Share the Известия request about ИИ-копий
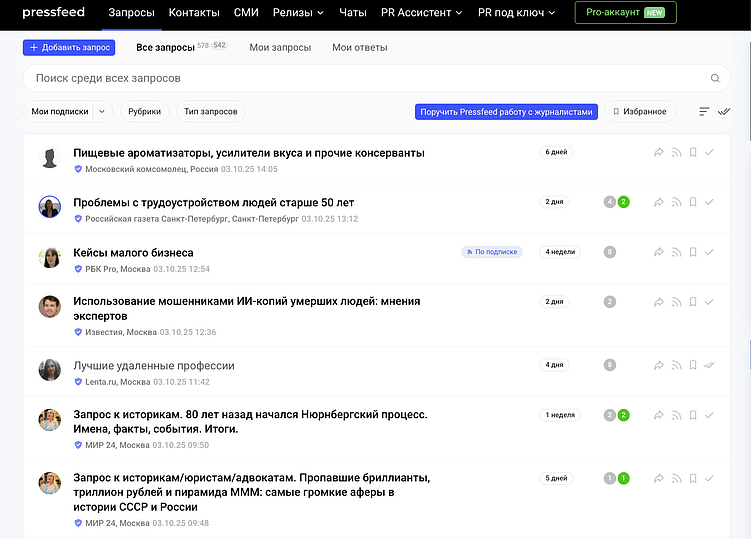The height and width of the screenshot is (539, 751). coord(659,302)
